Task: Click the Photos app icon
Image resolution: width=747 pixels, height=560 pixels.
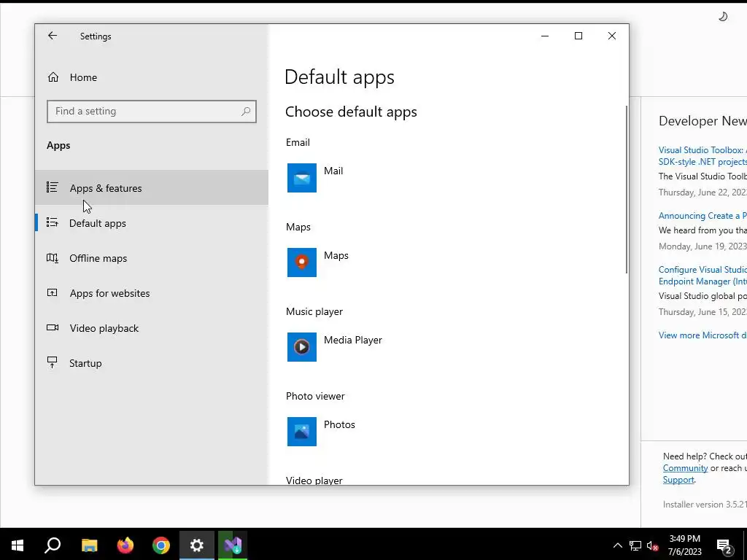Action: (301, 432)
